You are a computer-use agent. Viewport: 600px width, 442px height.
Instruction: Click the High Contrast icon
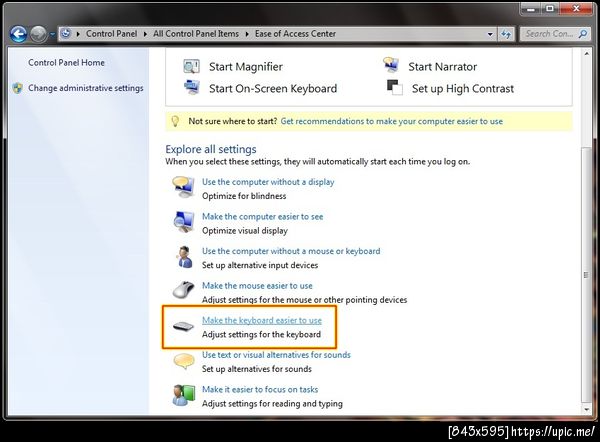(x=395, y=87)
